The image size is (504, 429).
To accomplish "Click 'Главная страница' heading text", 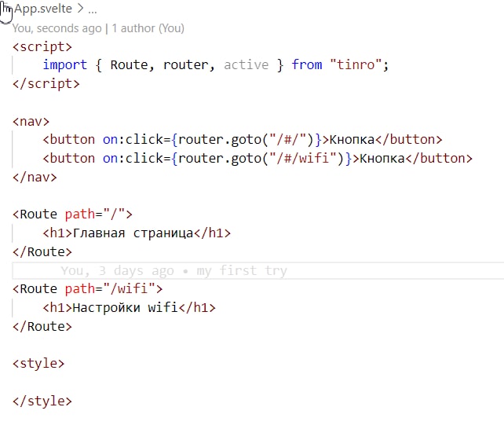I will 133,233.
